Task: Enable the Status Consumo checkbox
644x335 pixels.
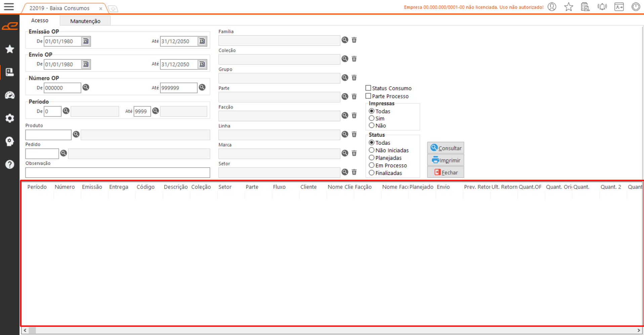Action: tap(368, 88)
